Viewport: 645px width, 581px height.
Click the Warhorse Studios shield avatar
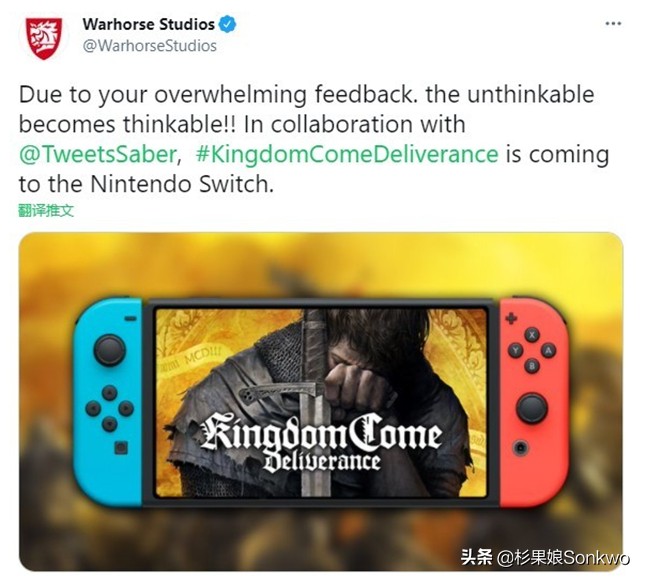(44, 38)
